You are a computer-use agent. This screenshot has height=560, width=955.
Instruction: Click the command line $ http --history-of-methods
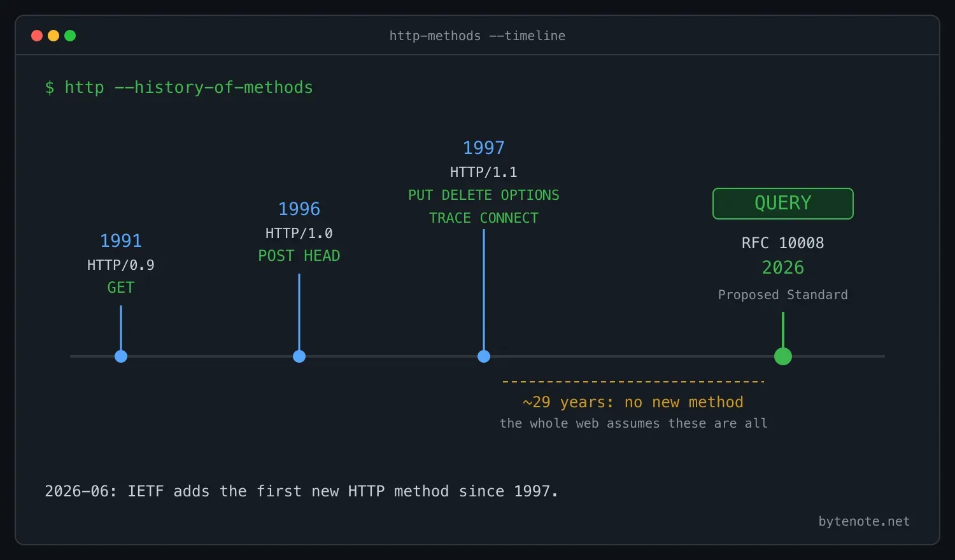pyautogui.click(x=179, y=87)
